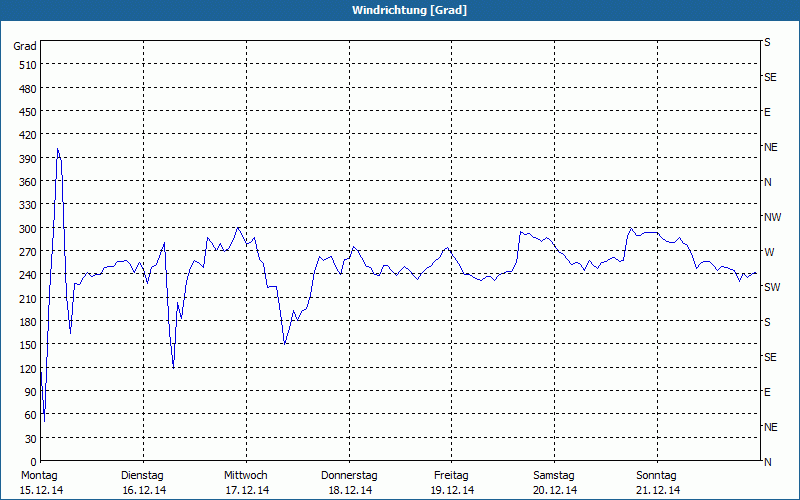Select the "NE" compass label near 390 degrees
Viewport: 800px width, 500px height.
coord(771,147)
